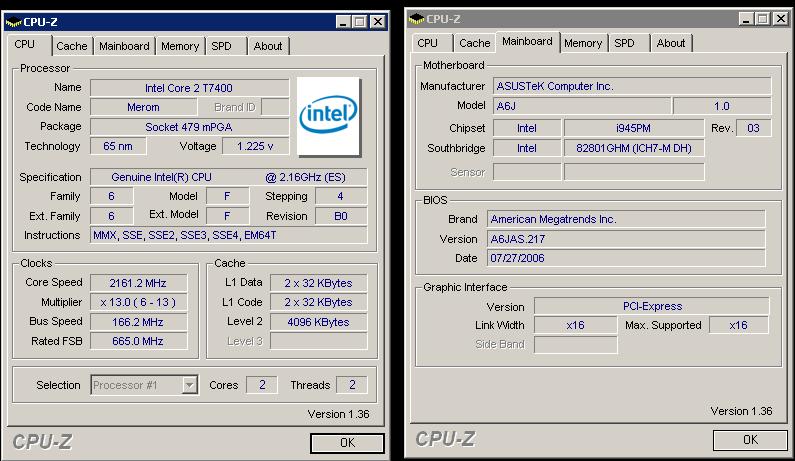Click the Stepping value 4
Viewport: 795px width, 461px height.
(341, 196)
